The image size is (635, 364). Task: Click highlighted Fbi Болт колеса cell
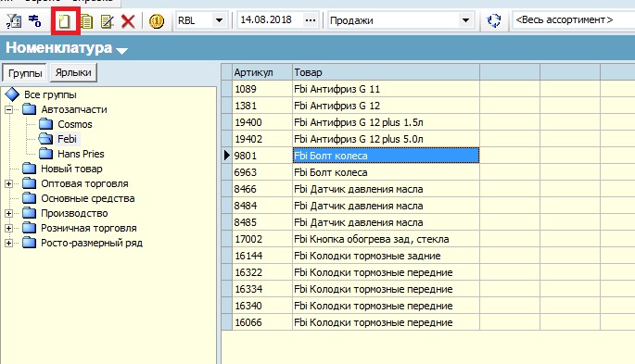point(386,156)
